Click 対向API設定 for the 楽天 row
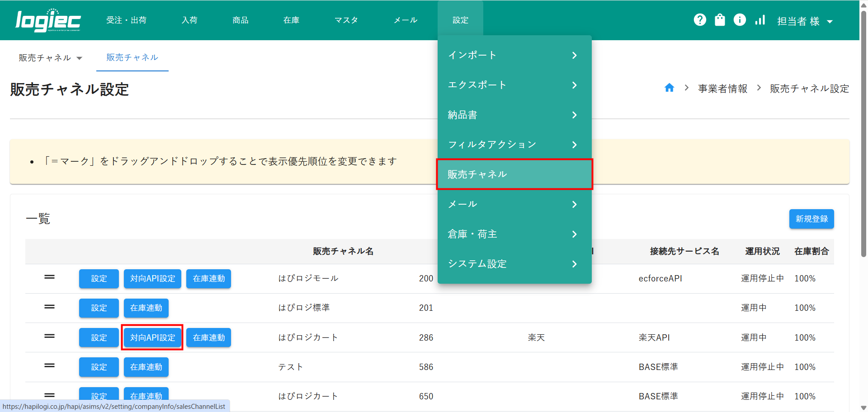This screenshot has height=412, width=868. coord(152,337)
